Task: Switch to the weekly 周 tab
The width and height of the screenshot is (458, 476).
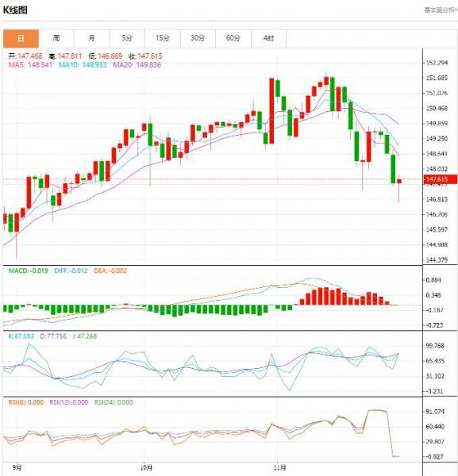Action: (x=56, y=39)
